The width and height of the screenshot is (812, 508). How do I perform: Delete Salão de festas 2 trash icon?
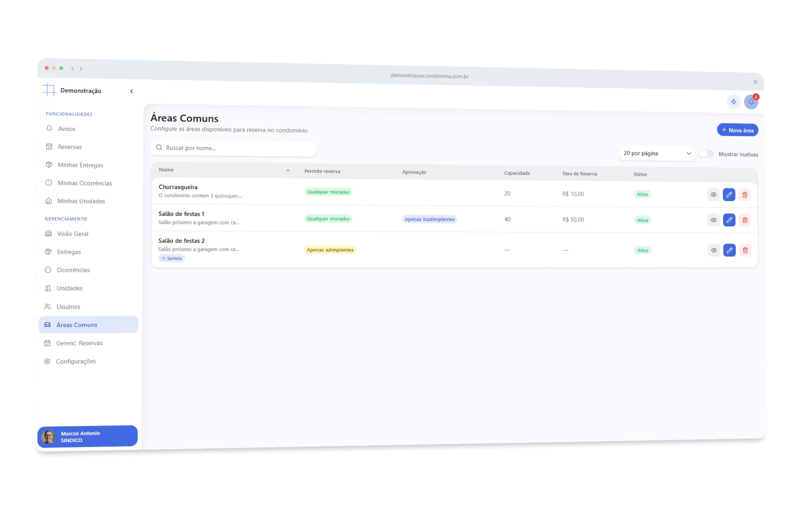[x=745, y=250]
